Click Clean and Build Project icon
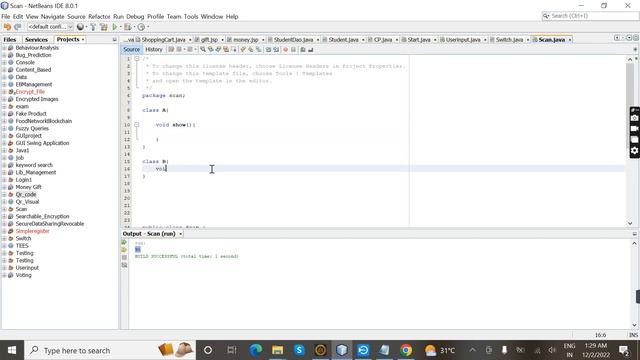 click(x=104, y=27)
